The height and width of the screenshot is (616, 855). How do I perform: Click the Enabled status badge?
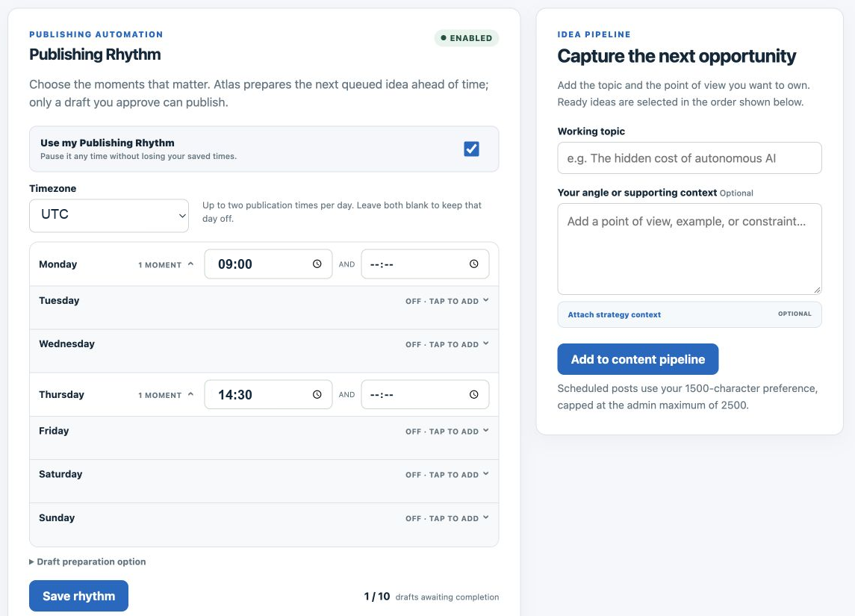click(466, 38)
